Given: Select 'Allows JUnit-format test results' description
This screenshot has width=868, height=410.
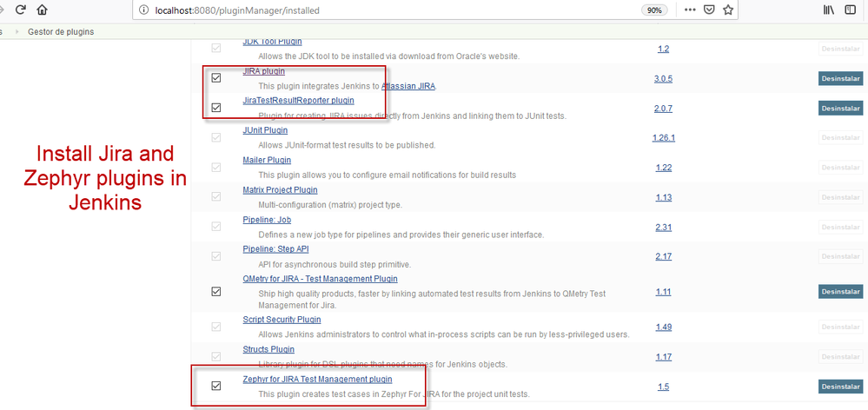Looking at the screenshot, I should [x=347, y=145].
